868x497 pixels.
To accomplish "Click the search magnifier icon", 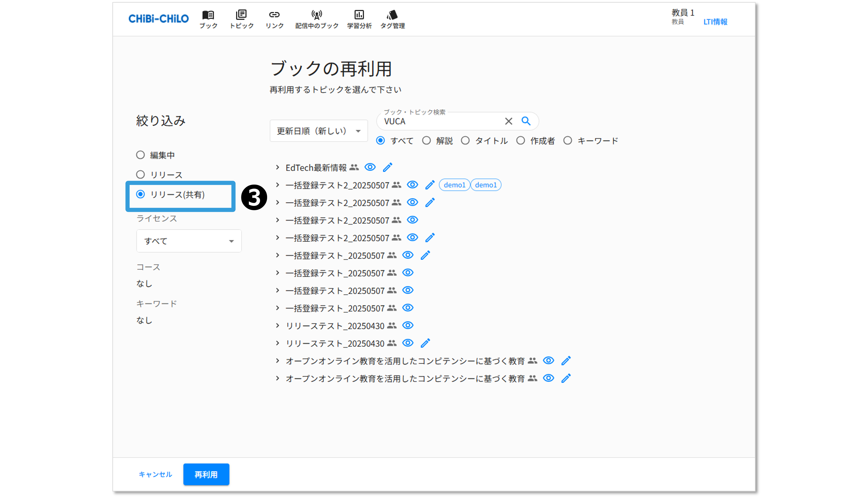I will (x=526, y=121).
